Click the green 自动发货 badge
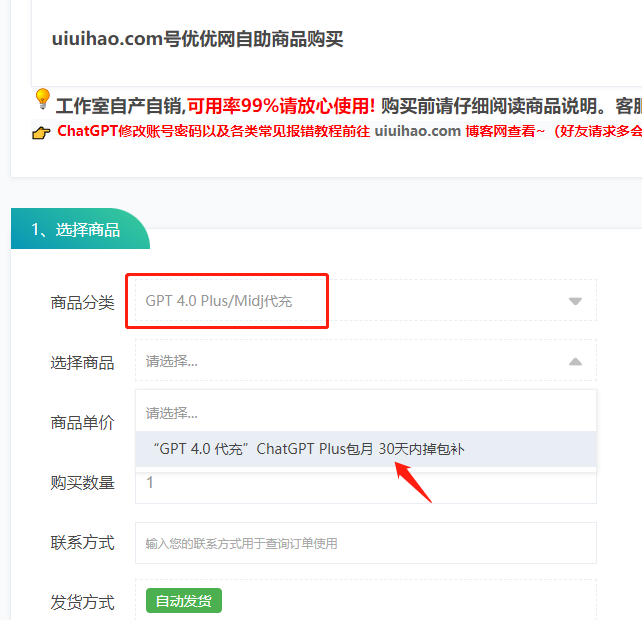 click(x=184, y=601)
